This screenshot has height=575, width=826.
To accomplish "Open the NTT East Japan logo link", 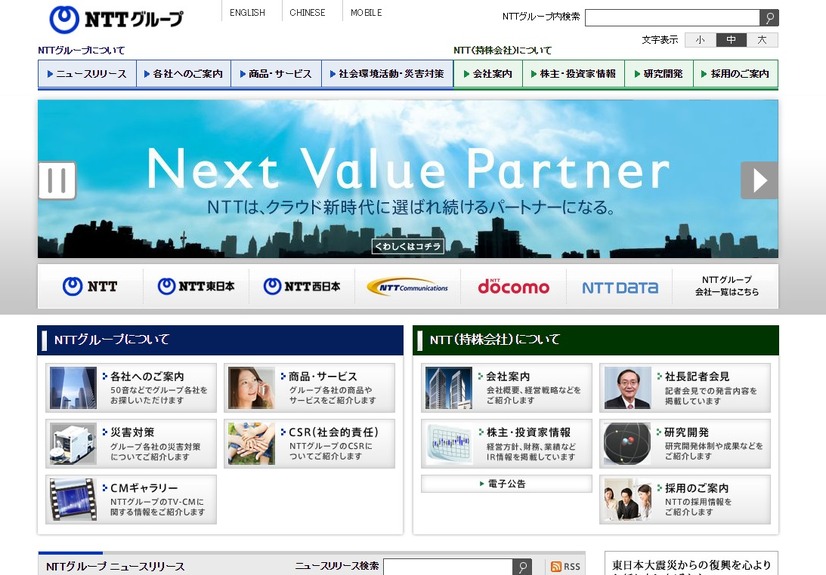I will [x=196, y=286].
